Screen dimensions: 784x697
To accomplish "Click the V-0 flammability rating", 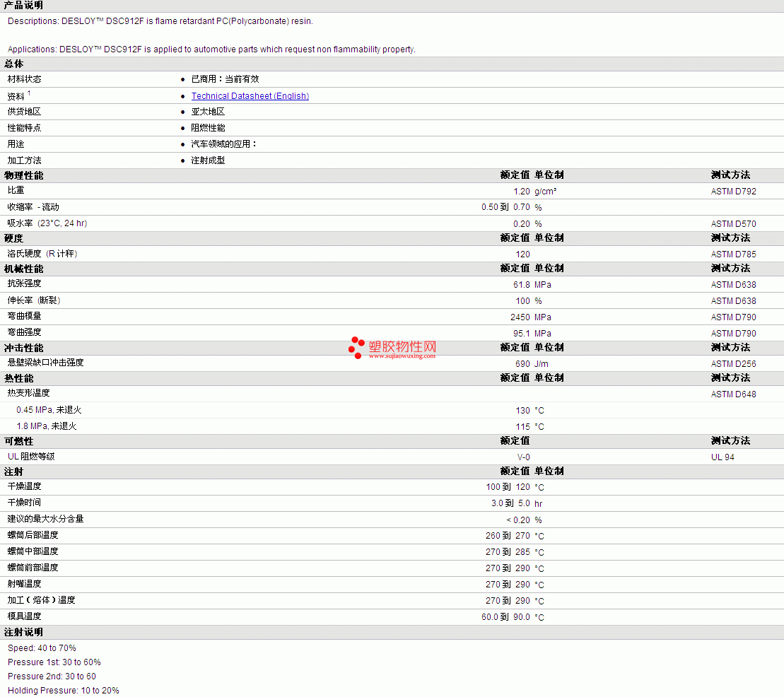I will [524, 457].
